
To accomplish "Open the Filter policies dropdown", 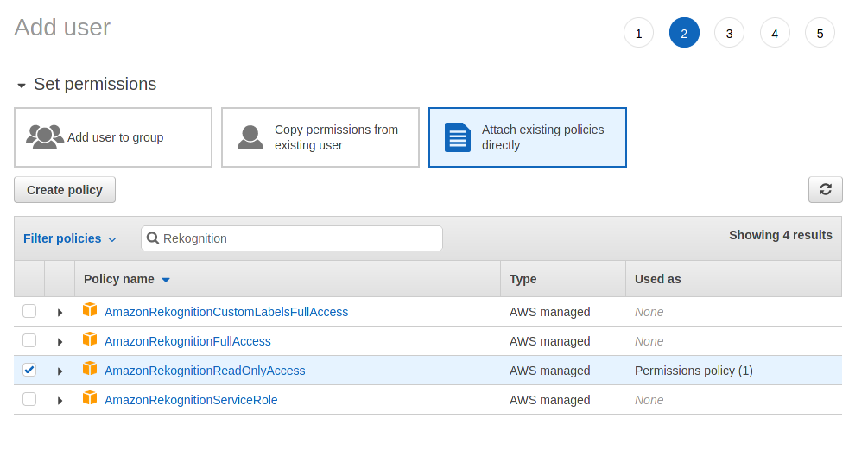I will click(70, 238).
